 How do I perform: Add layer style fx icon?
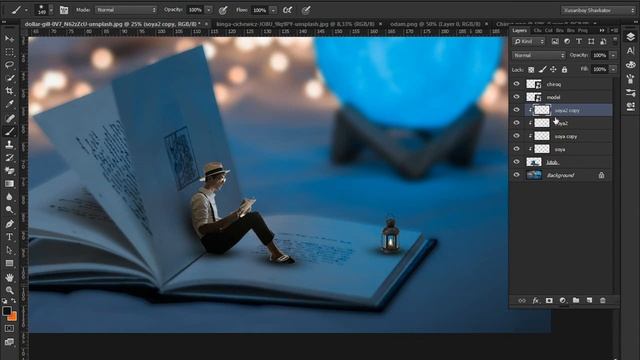tap(536, 300)
